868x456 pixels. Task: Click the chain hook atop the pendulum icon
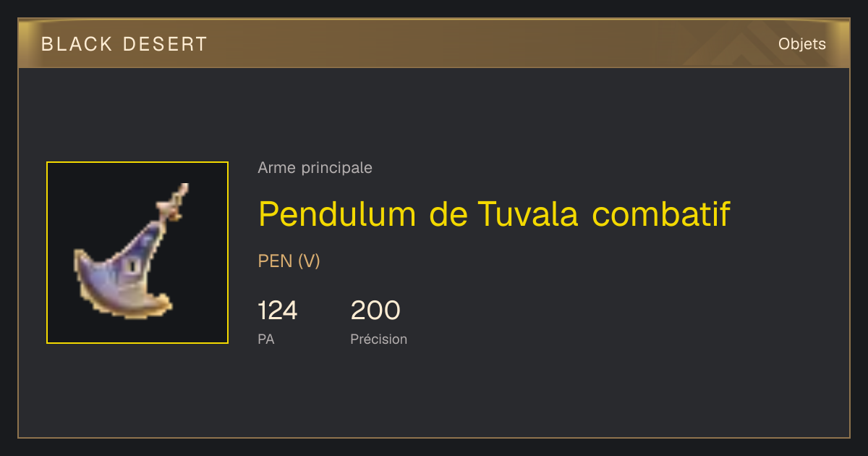coord(174,202)
